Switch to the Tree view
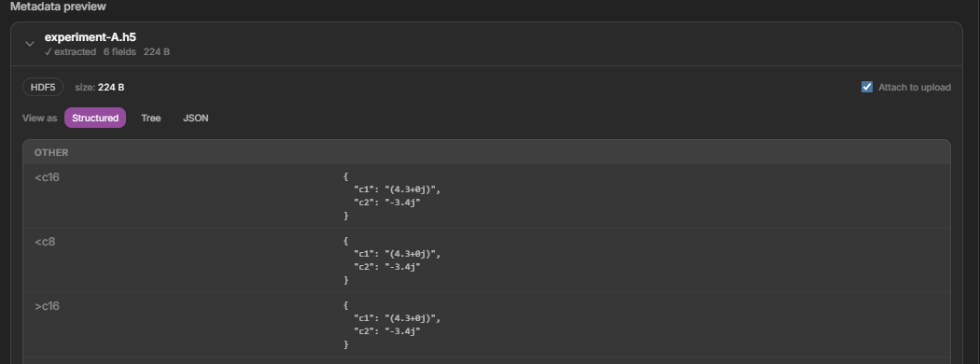This screenshot has height=364, width=980. (x=150, y=119)
